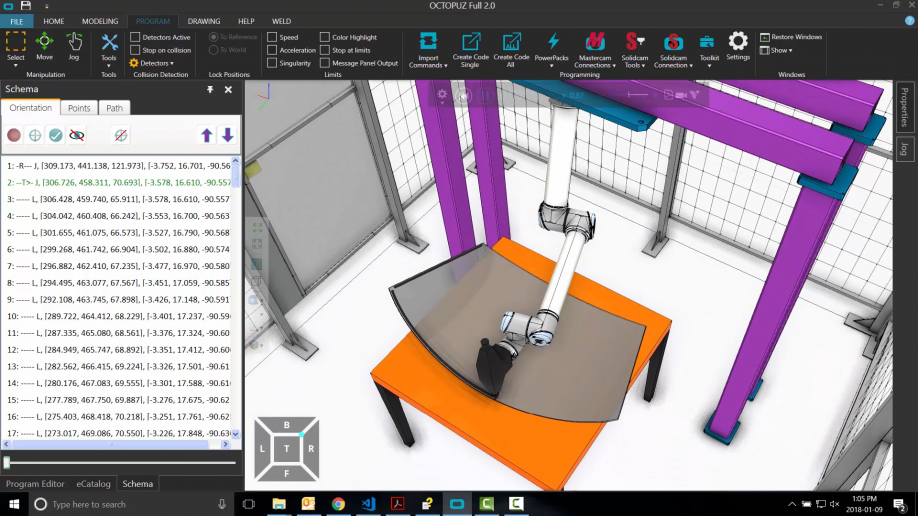Click the crosshair target icon in Schema toolbar
Image resolution: width=918 pixels, height=516 pixels.
tap(35, 135)
